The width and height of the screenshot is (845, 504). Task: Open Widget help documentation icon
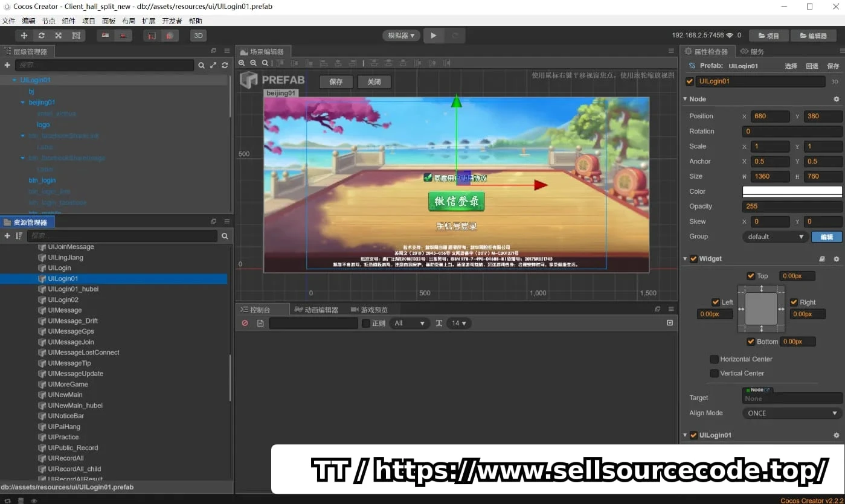click(822, 259)
